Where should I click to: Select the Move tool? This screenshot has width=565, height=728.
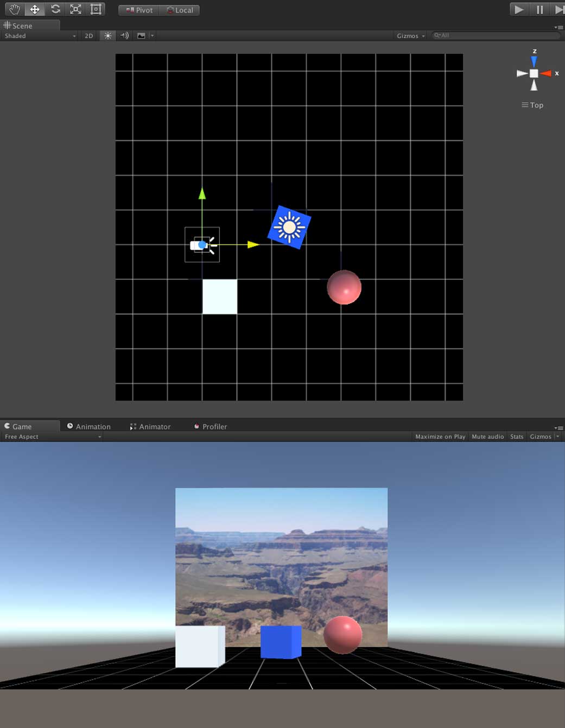[x=35, y=9]
